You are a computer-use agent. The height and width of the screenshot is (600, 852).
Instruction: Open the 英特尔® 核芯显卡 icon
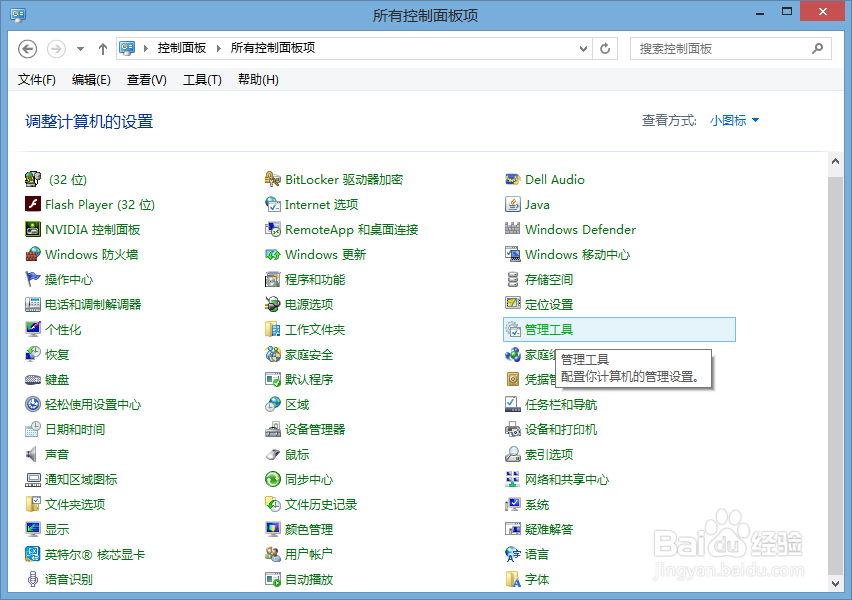coord(33,554)
